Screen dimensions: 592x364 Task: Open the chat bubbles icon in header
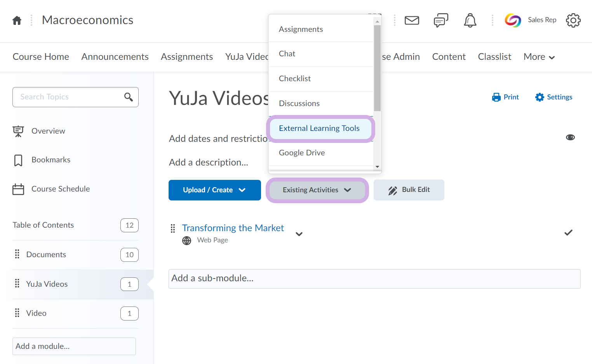tap(441, 20)
